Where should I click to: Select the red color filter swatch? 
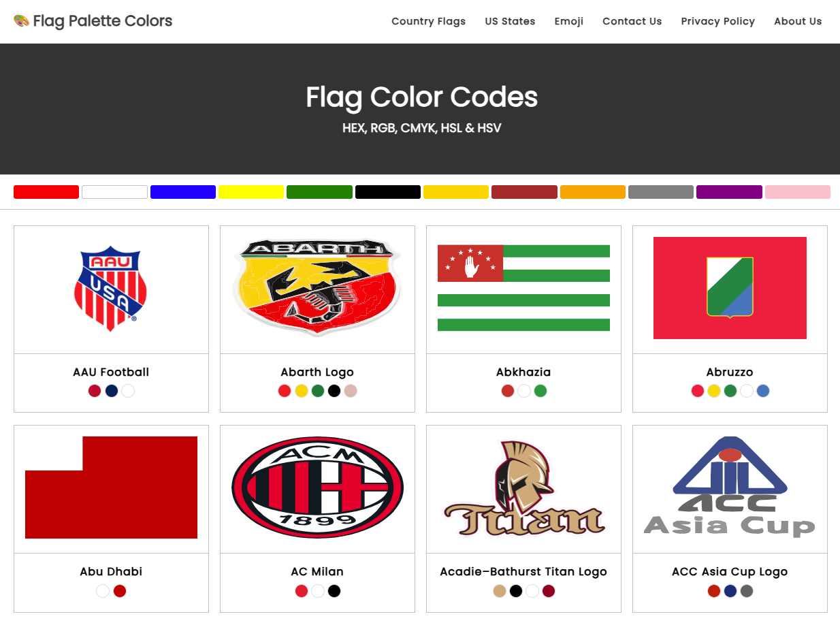click(x=46, y=191)
